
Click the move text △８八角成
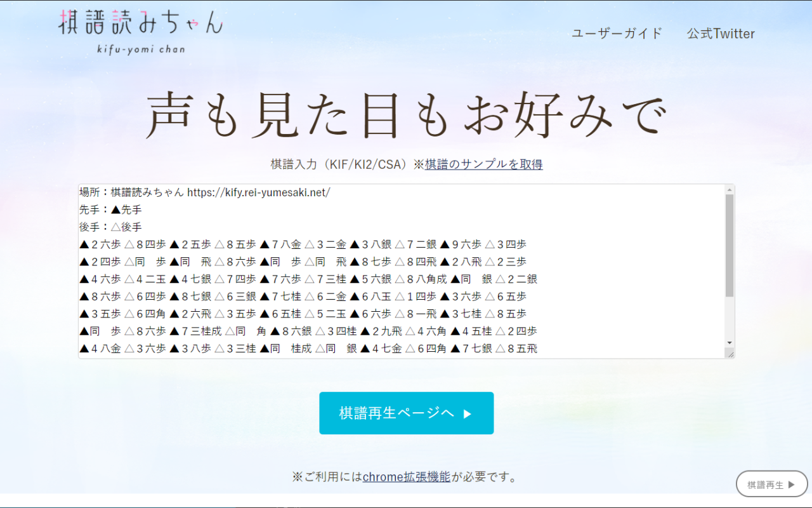pos(421,279)
